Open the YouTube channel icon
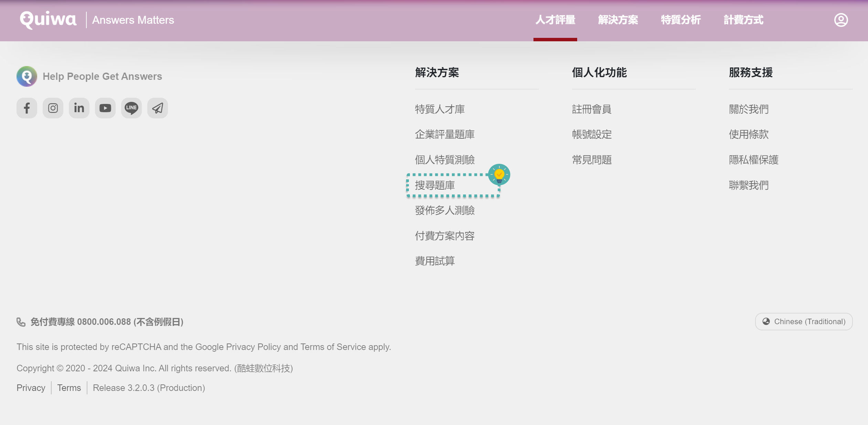Screen dimensions: 868x425 [x=105, y=108]
